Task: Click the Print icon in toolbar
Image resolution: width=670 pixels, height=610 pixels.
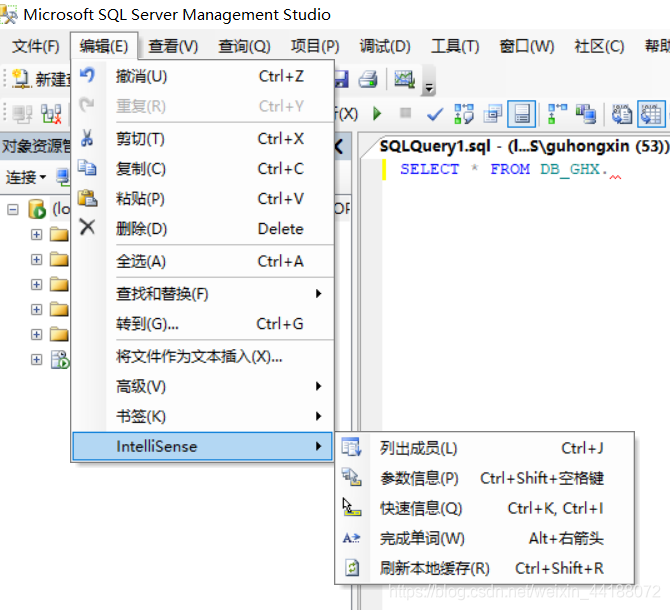Action: 367,79
